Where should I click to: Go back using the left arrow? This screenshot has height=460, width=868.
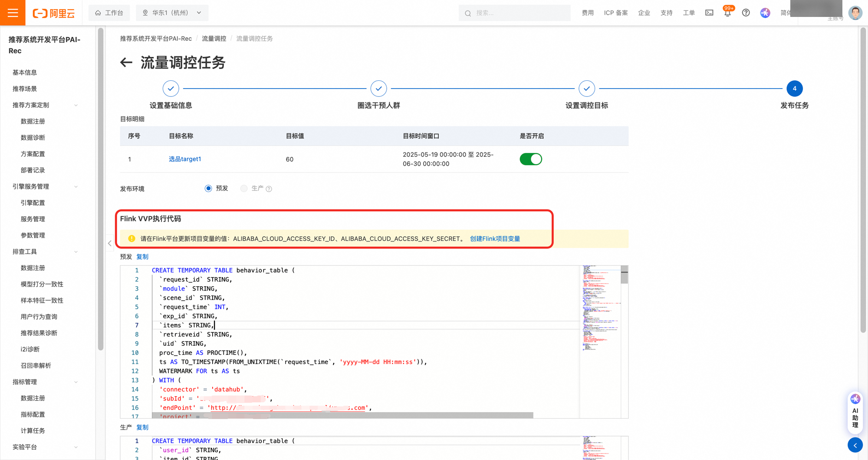pyautogui.click(x=126, y=63)
